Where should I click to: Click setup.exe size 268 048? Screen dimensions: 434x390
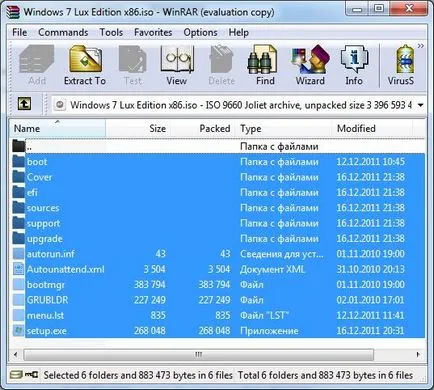click(150, 331)
